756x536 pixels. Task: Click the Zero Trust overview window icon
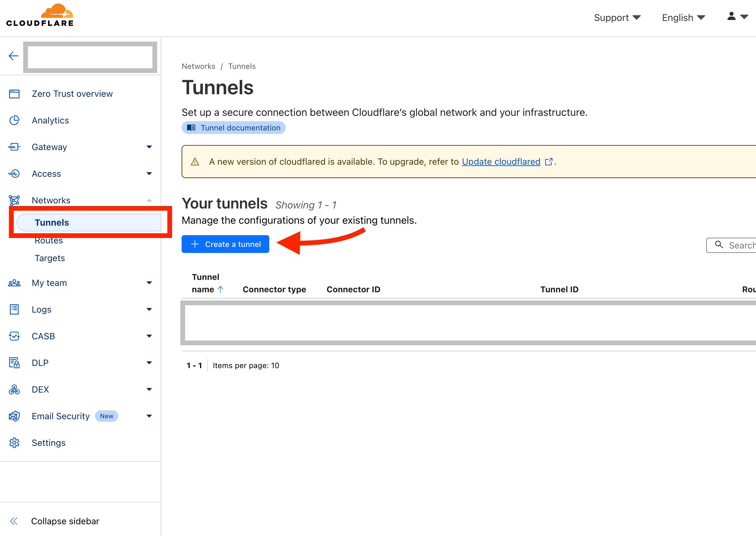(14, 94)
